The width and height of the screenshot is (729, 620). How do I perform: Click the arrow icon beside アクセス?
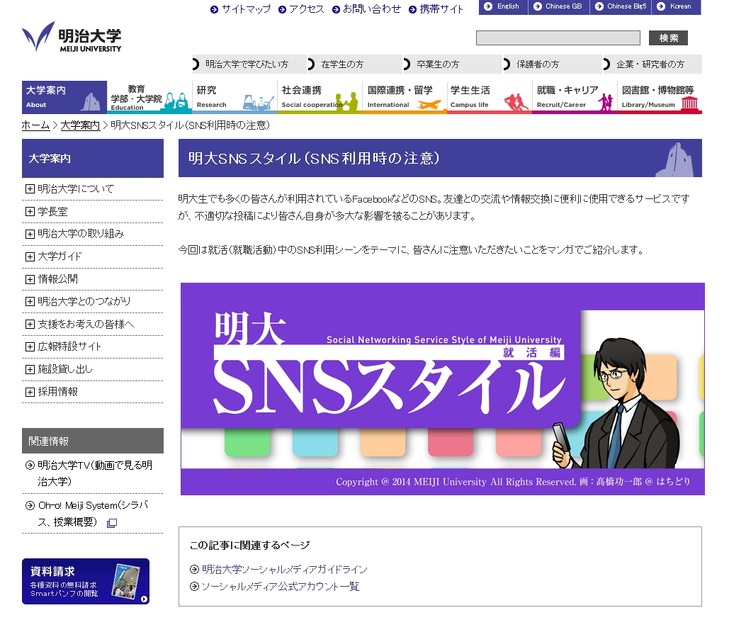point(282,9)
